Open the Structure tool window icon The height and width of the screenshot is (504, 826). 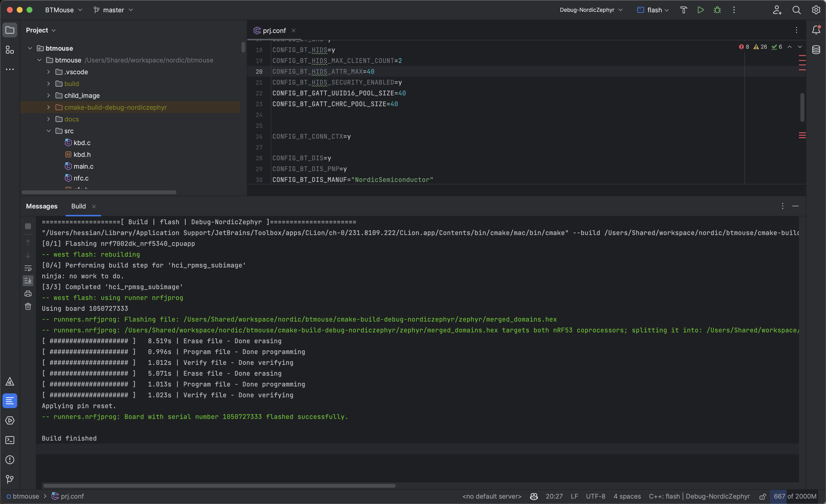point(10,50)
